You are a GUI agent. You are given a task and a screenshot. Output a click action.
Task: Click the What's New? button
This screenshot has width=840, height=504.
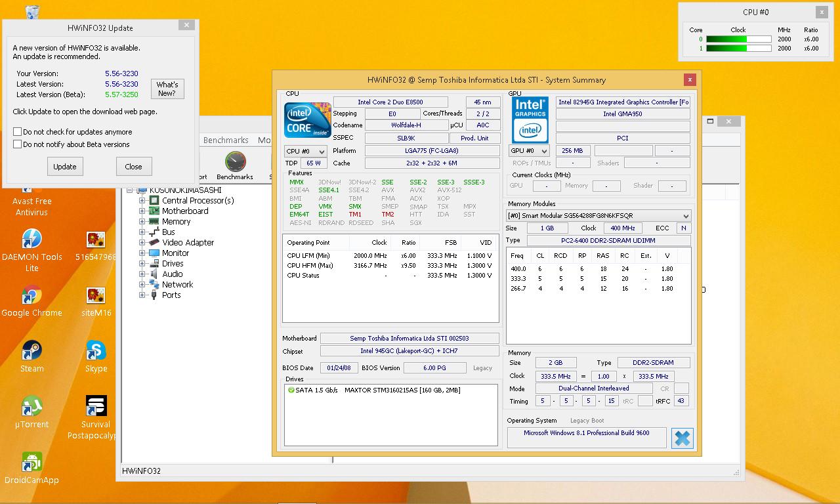(x=167, y=89)
